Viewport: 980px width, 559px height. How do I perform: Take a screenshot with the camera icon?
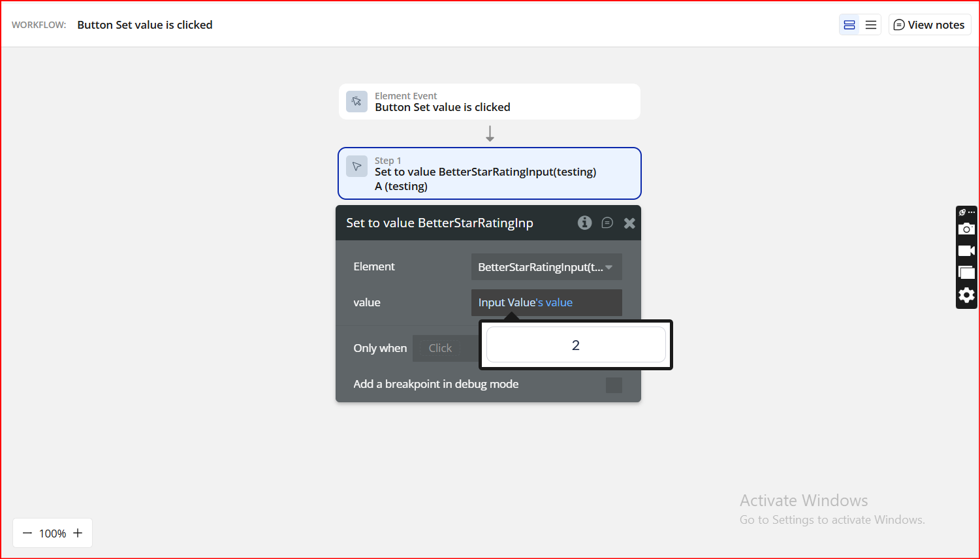[x=966, y=229]
